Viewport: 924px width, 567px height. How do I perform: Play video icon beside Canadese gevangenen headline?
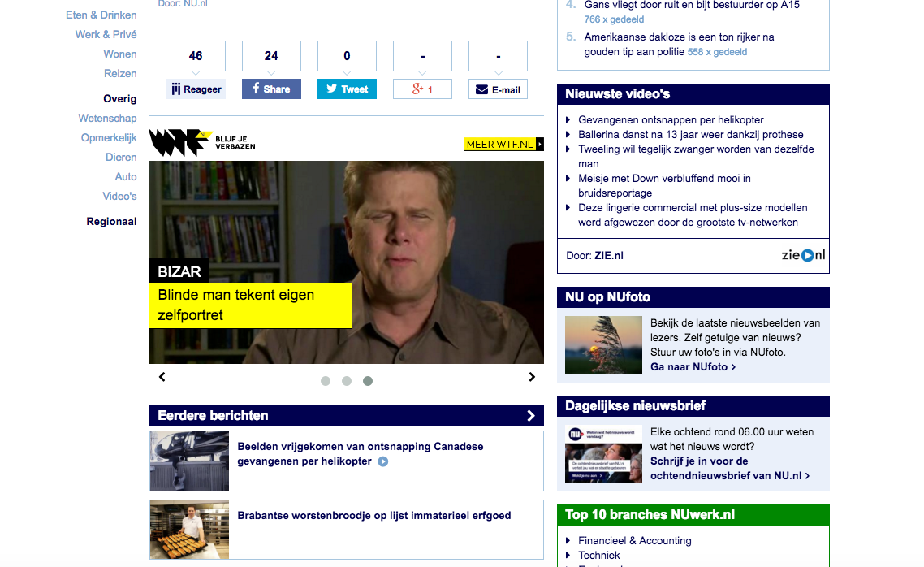coord(382,462)
